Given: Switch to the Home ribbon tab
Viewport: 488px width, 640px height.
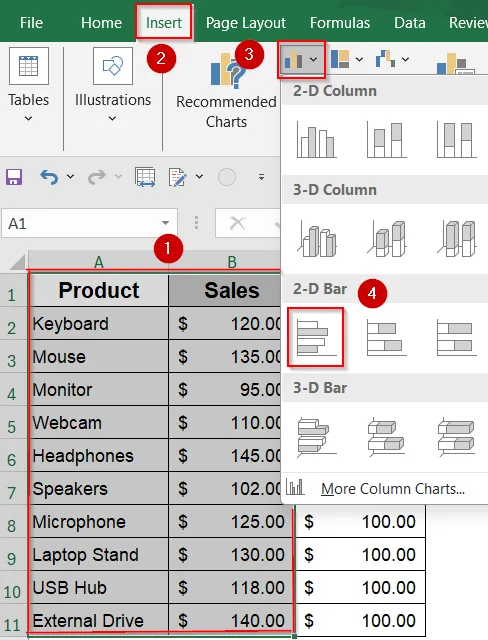Looking at the screenshot, I should point(101,23).
